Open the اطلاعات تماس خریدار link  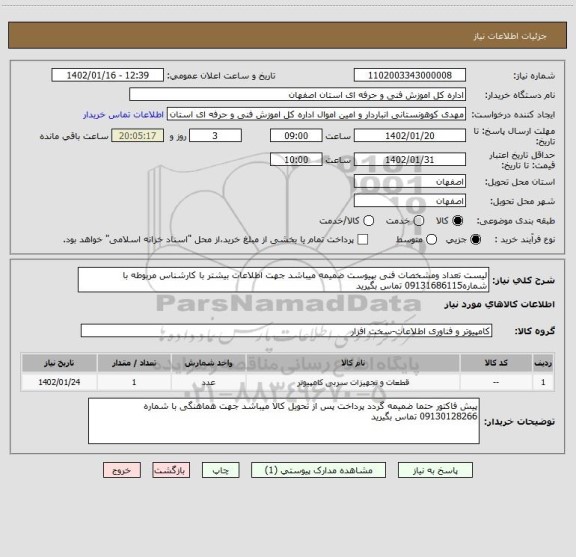[x=123, y=115]
